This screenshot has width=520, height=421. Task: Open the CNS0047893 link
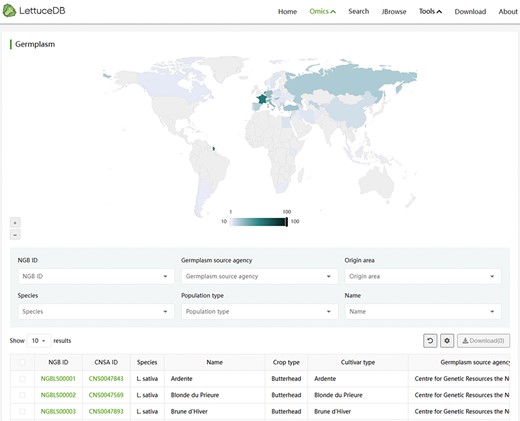point(106,411)
